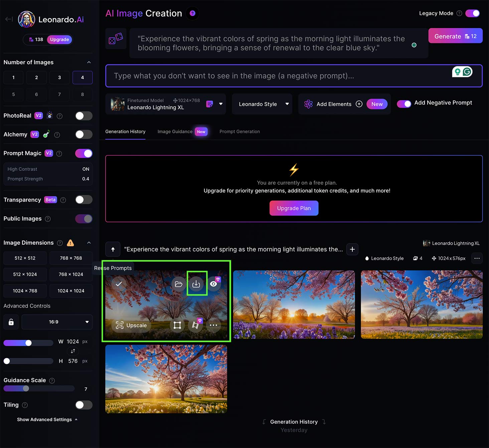Click the checkmark select icon on image

pos(119,284)
